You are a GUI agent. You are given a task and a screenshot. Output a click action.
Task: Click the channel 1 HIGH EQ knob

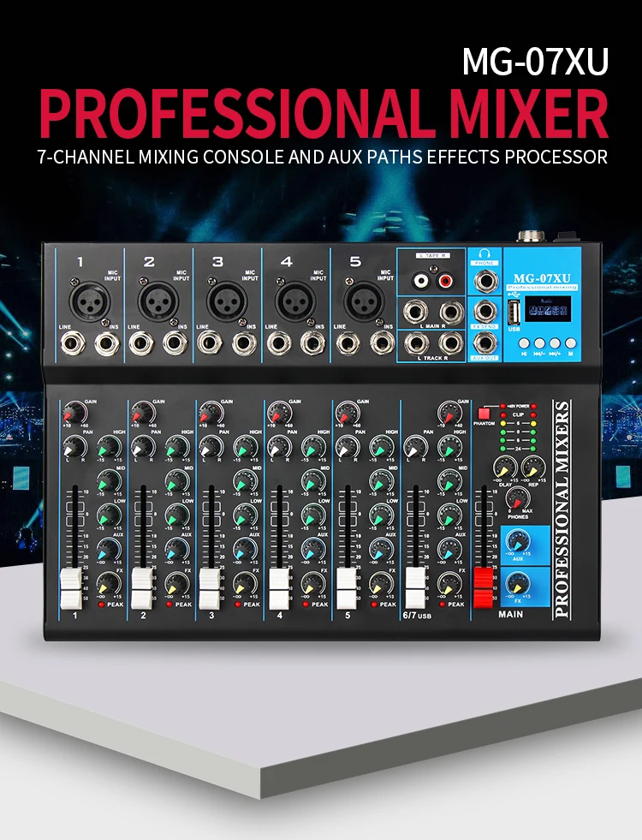point(110,447)
